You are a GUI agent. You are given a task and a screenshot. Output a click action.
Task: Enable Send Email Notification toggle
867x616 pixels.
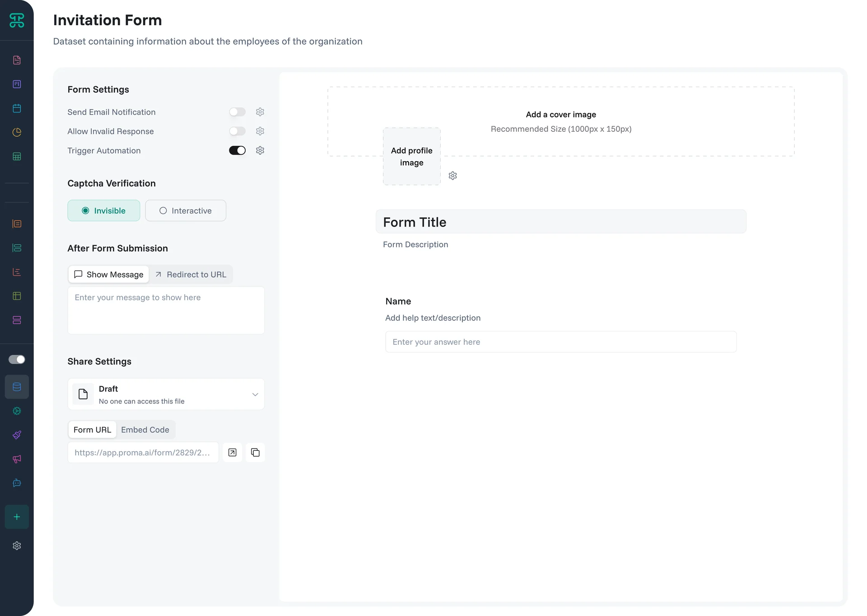point(237,112)
